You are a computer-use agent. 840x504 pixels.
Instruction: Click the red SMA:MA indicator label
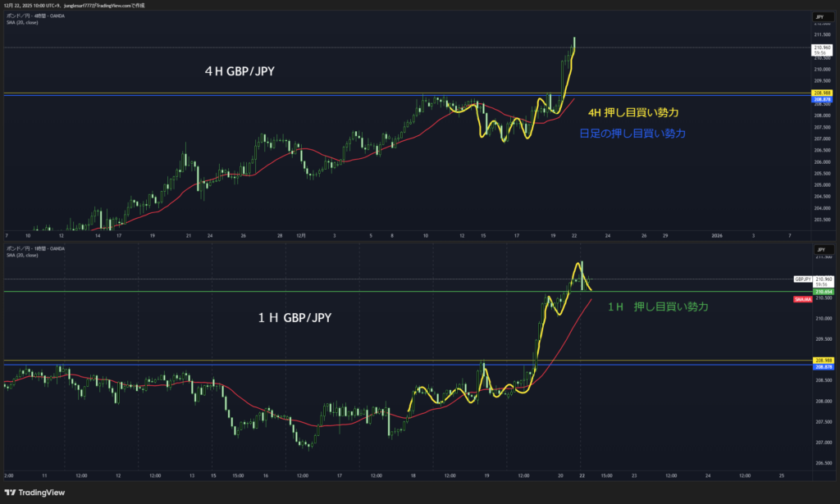802,300
